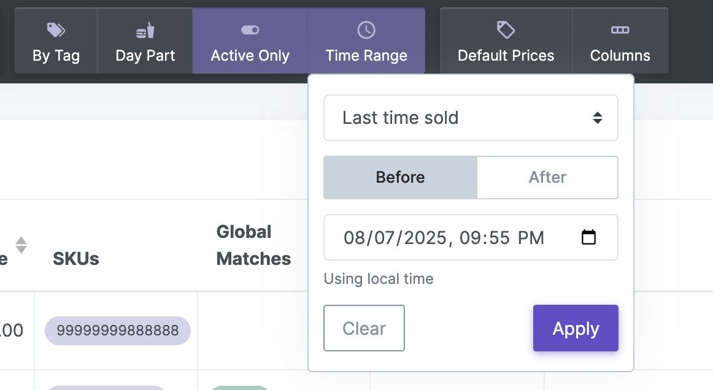Image resolution: width=713 pixels, height=390 pixels.
Task: Click the date and time input field
Action: pyautogui.click(x=471, y=237)
